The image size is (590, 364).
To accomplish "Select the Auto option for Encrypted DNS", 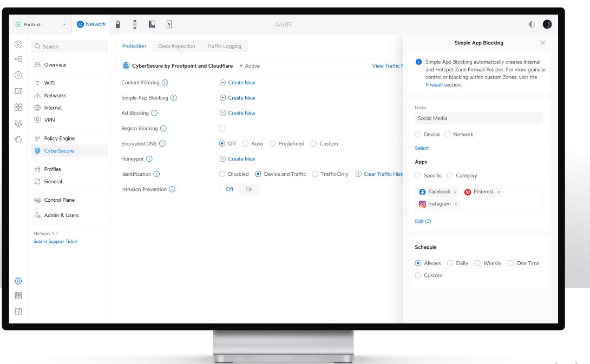I will [245, 144].
